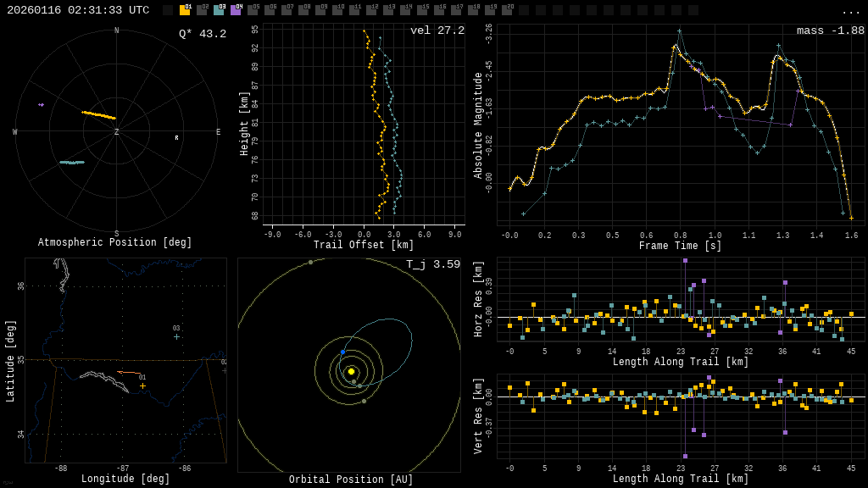Click the radiant R marker in sky plot
Image resolution: width=868 pixels, height=488 pixels.
(176, 138)
